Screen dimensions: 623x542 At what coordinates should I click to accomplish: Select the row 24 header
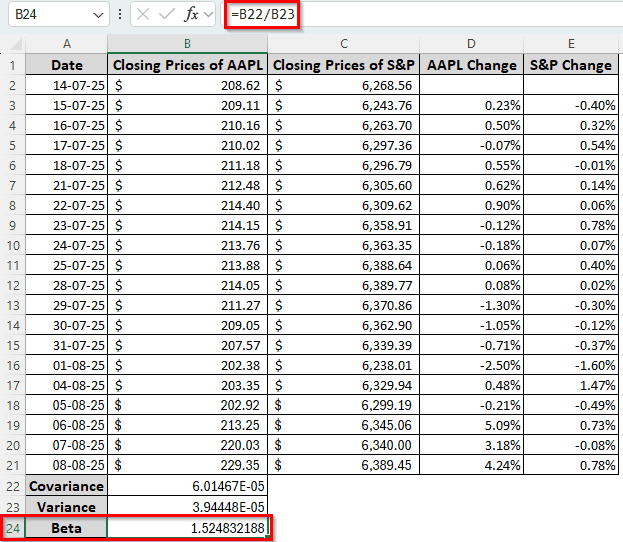13,528
